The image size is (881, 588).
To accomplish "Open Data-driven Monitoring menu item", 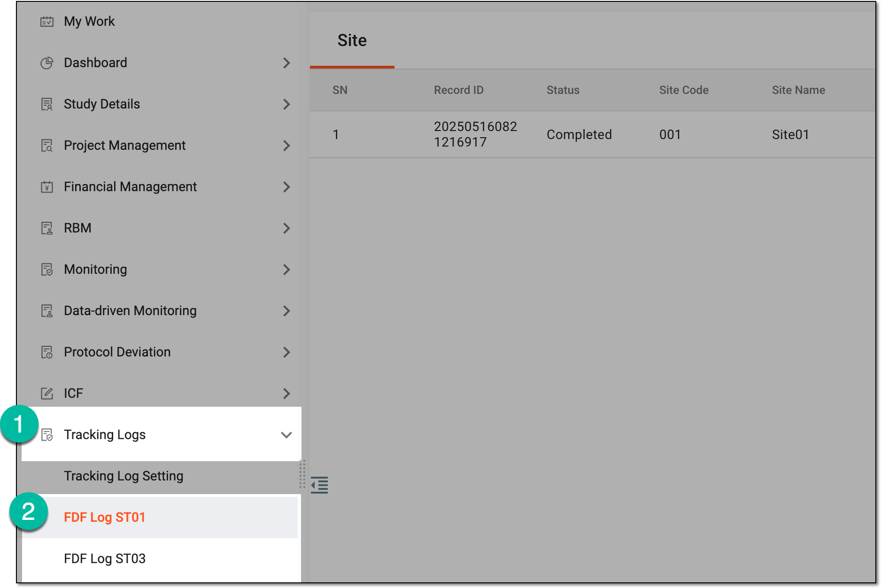I will pyautogui.click(x=130, y=311).
